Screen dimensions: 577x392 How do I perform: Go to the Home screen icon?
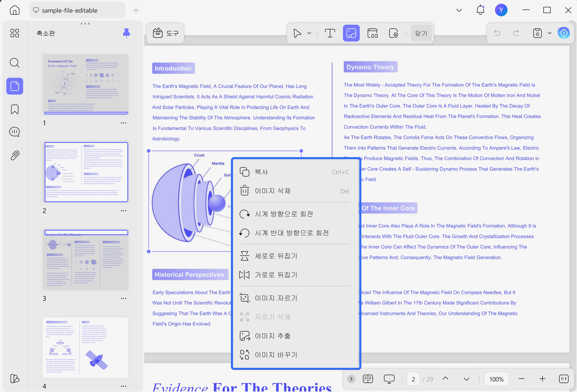point(15,10)
